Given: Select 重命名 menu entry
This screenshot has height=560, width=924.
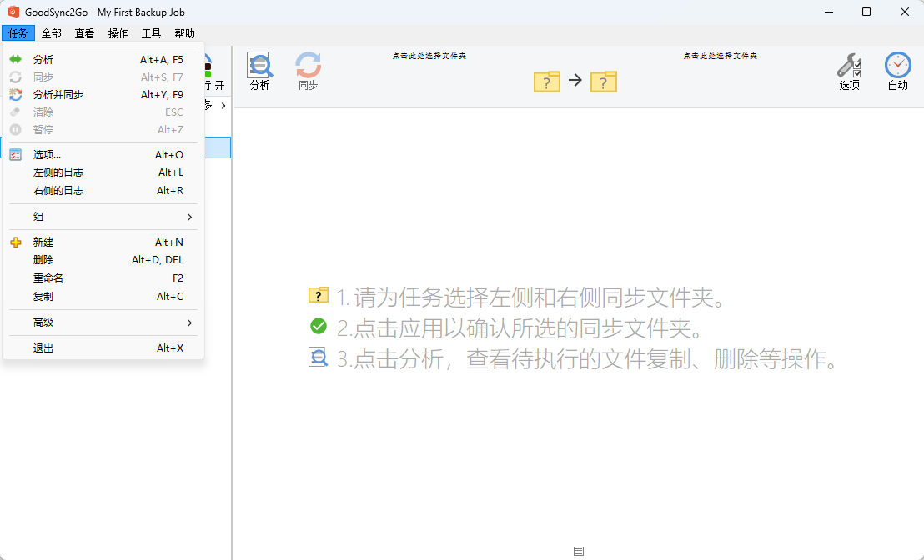Looking at the screenshot, I should (103, 278).
